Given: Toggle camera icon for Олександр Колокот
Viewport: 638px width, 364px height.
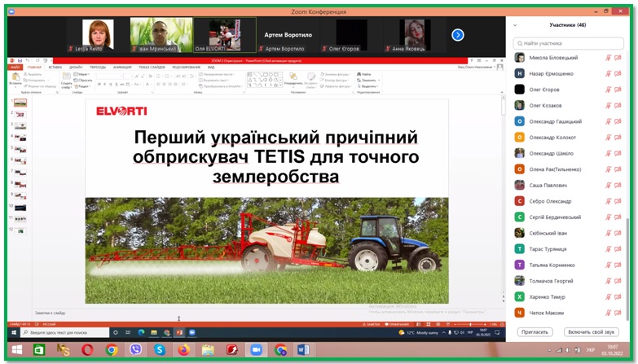Looking at the screenshot, I should (618, 138).
